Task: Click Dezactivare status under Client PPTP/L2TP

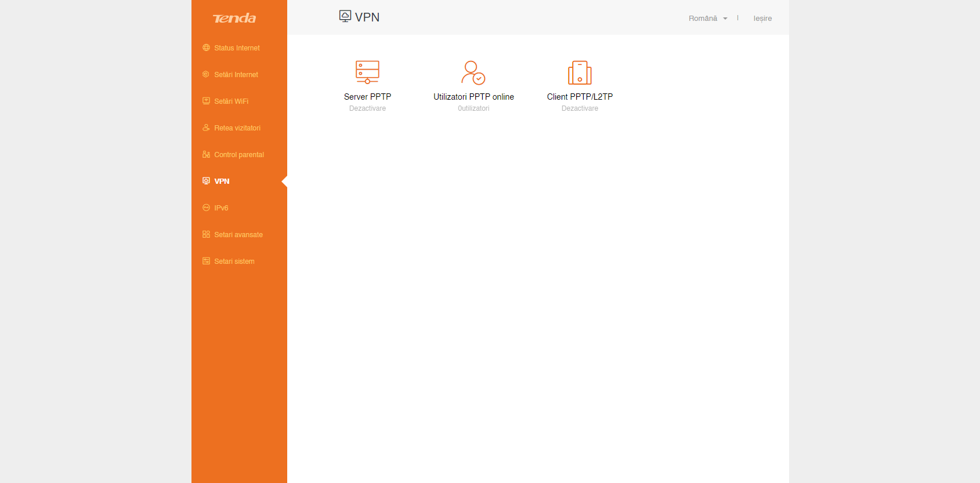Action: coord(580,108)
